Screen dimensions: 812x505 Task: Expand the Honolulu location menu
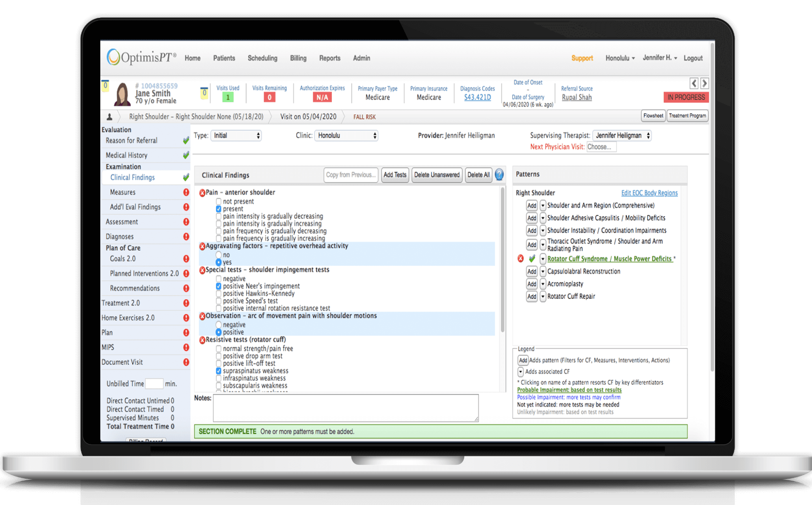(620, 58)
